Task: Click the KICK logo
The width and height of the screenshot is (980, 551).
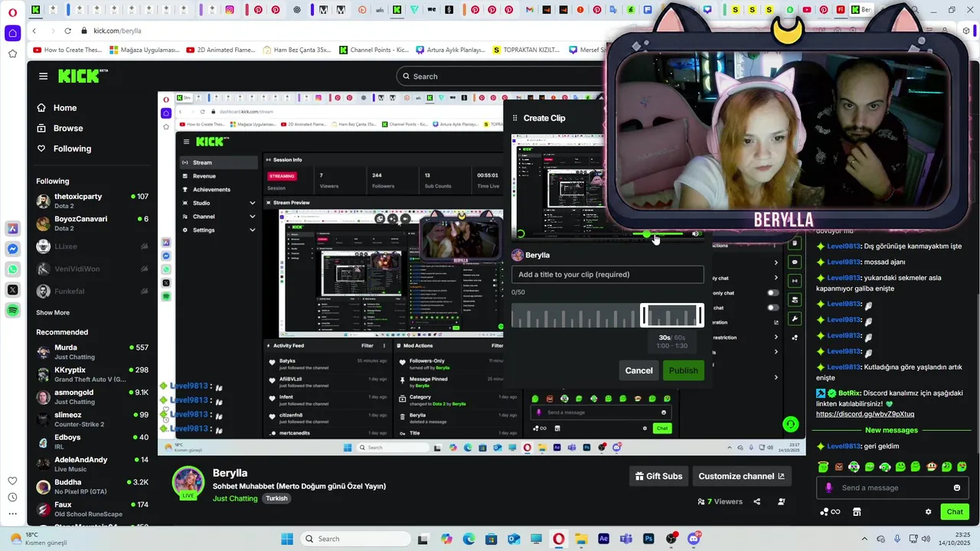Action: [83, 76]
